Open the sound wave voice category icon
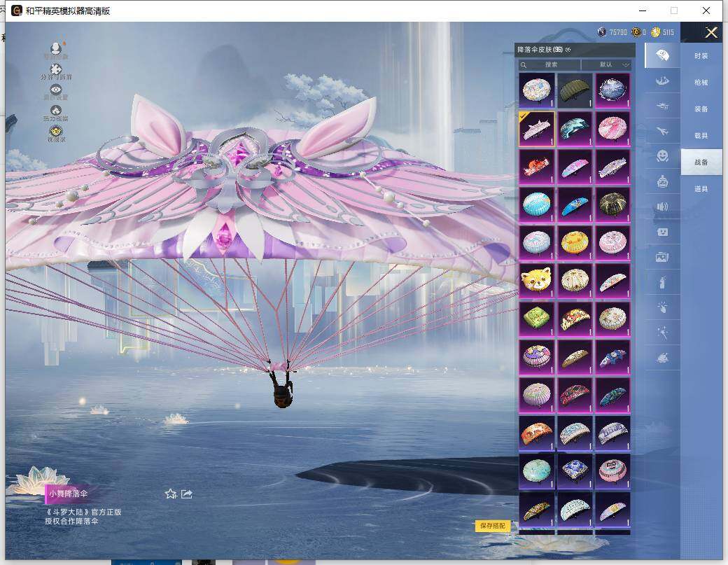The height and width of the screenshot is (565, 728). pyautogui.click(x=662, y=207)
